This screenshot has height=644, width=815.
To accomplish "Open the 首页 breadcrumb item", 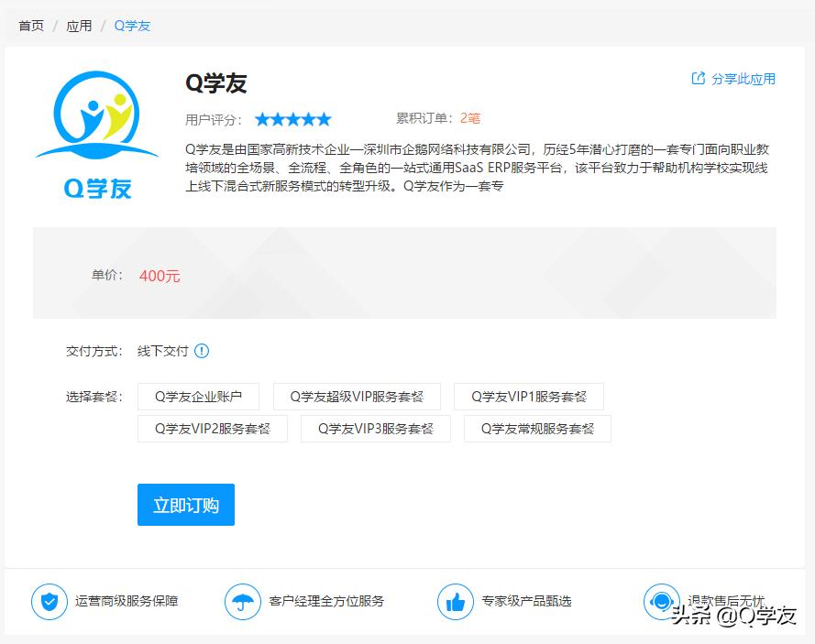I will (28, 26).
